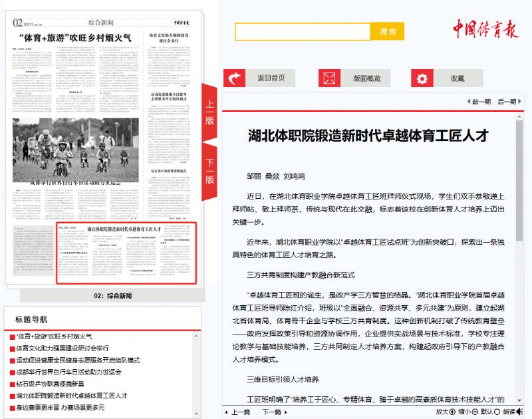The height and width of the screenshot is (419, 532).
Task: Open next article via 下一篇
Action: pos(275,412)
